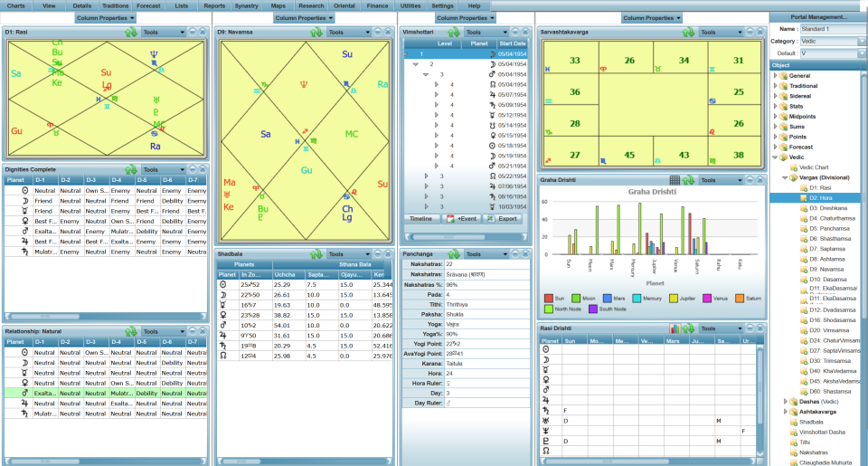Select D2: Hora in Object tree
The width and height of the screenshot is (868, 466).
pyautogui.click(x=820, y=198)
